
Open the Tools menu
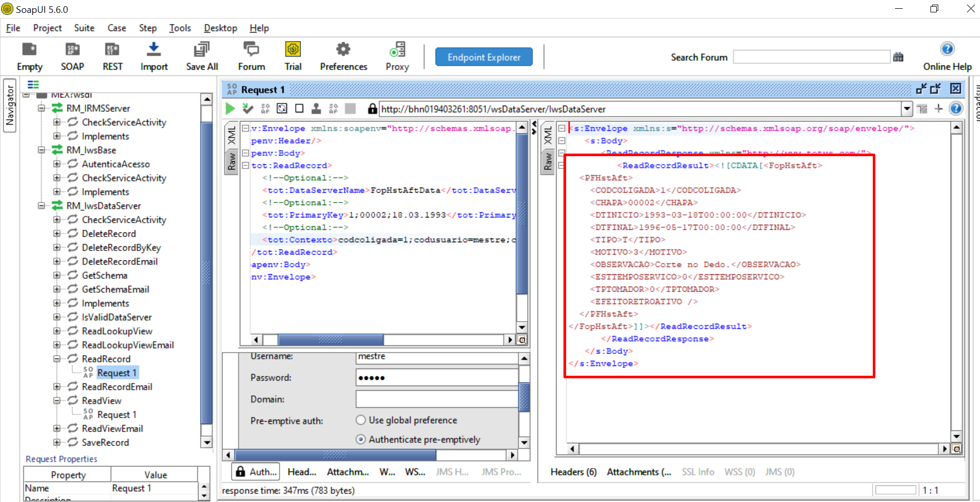[180, 28]
